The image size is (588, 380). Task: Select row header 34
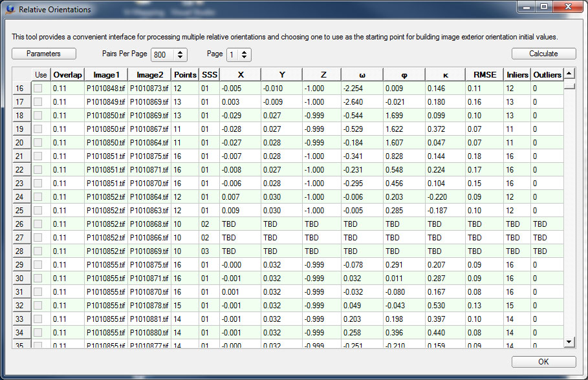point(21,332)
